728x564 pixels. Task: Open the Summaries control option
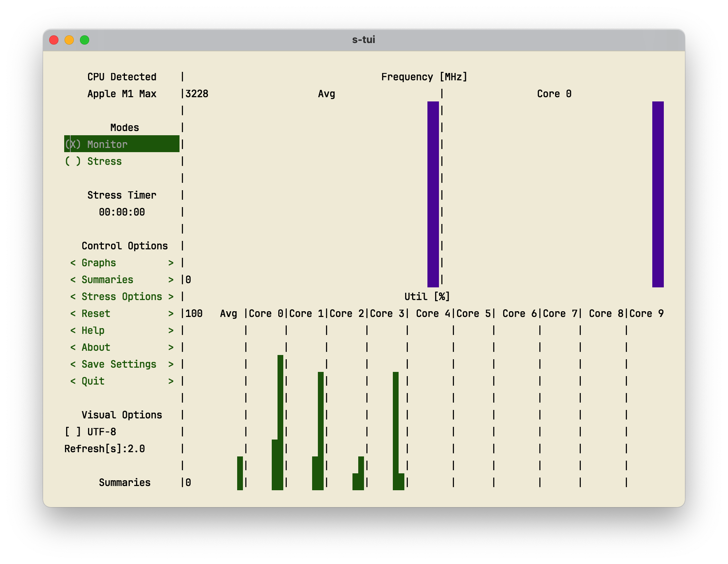[107, 280]
